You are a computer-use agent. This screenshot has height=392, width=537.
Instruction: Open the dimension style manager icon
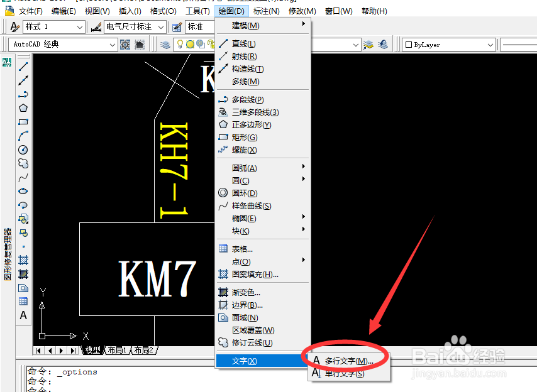point(96,26)
